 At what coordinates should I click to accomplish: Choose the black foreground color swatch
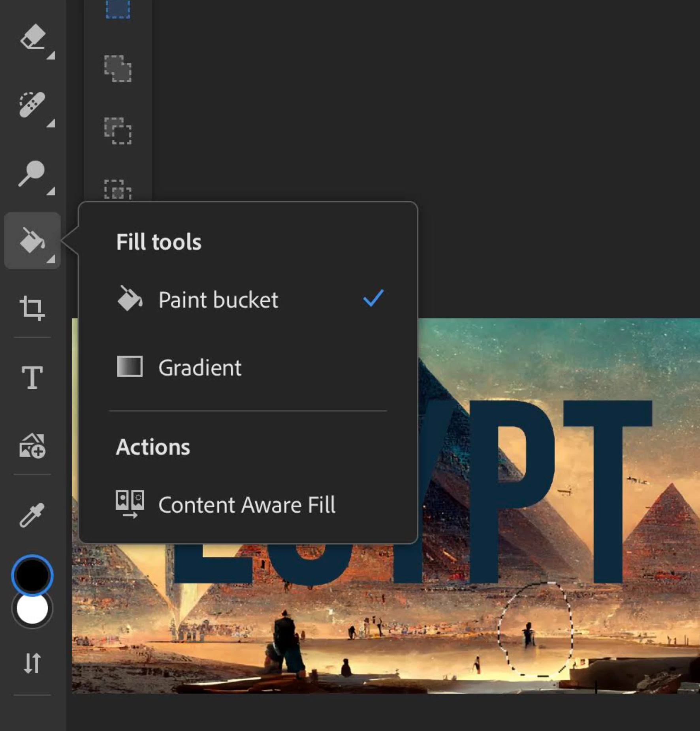click(x=32, y=575)
